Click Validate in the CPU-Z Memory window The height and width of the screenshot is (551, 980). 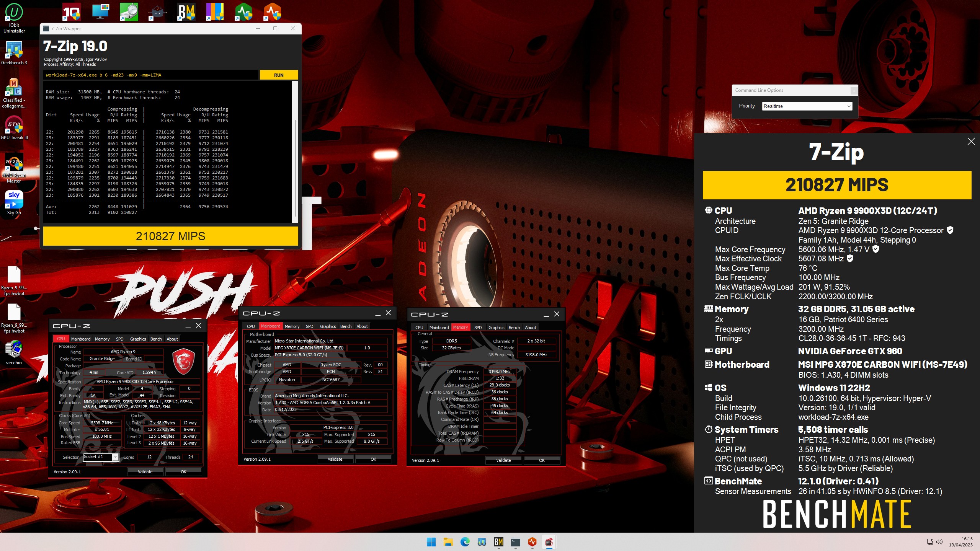click(503, 460)
